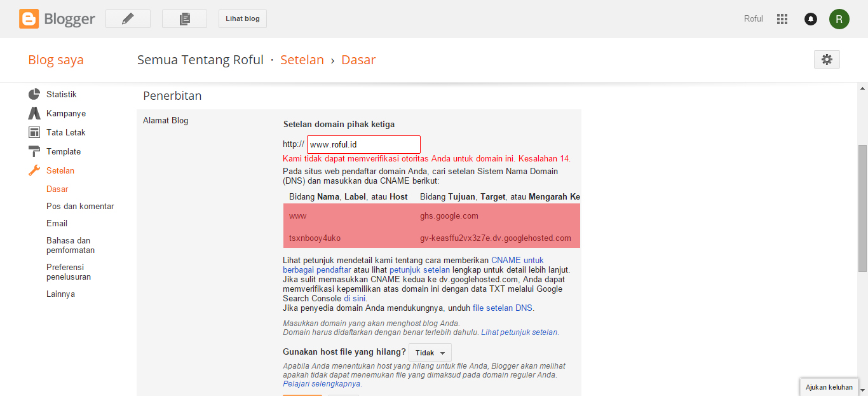Click the Ajukan keluhan button
This screenshot has width=868, height=396.
point(829,386)
